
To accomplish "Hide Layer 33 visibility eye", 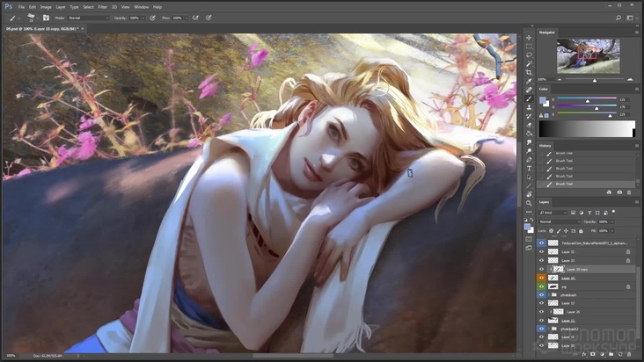I will click(541, 260).
